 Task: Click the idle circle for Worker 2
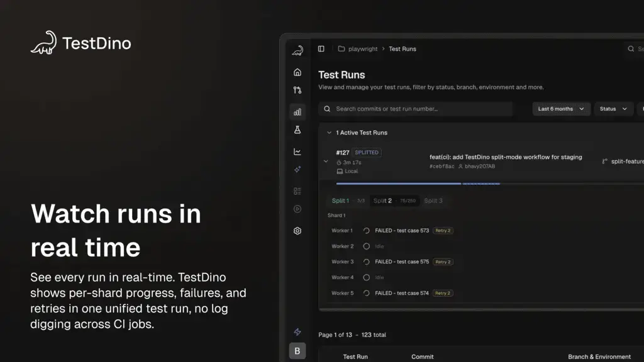pyautogui.click(x=367, y=246)
